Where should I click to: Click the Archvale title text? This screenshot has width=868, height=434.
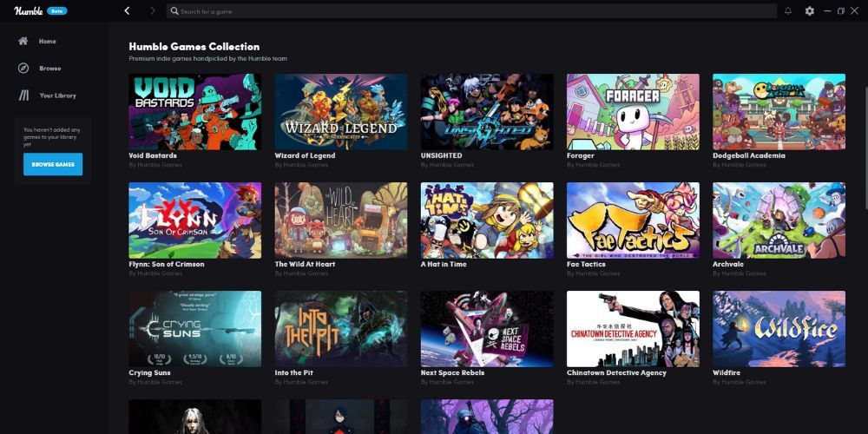pos(728,264)
